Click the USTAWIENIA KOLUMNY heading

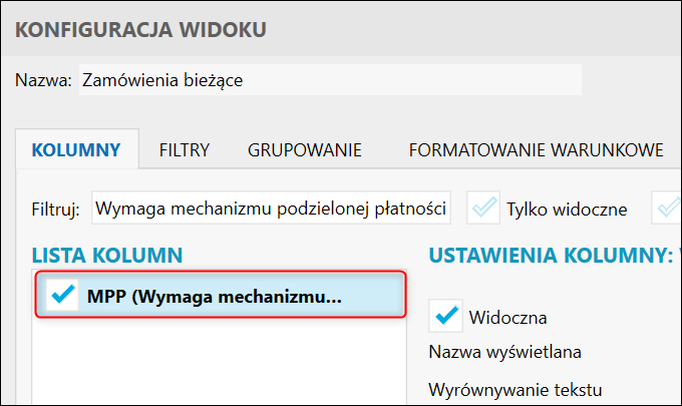[550, 255]
